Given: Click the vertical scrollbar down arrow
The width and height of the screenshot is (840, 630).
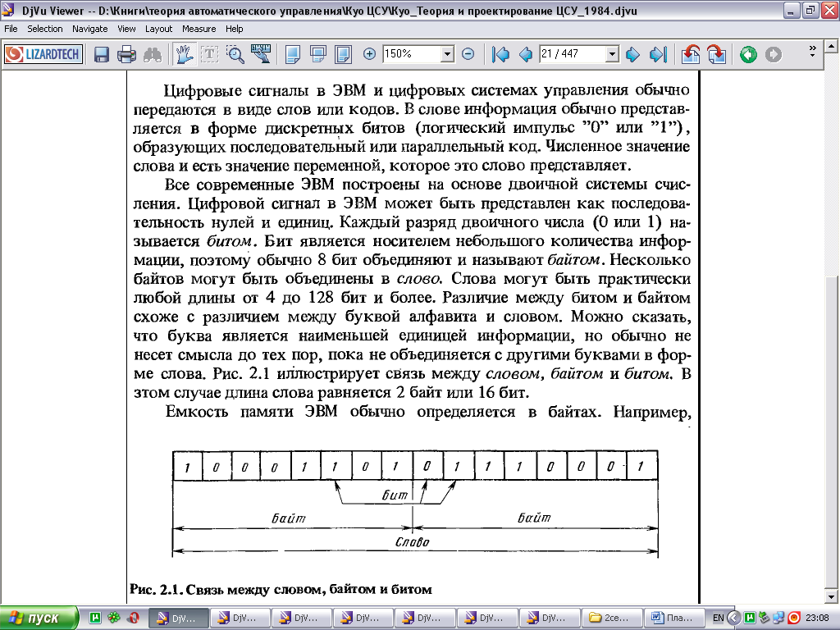Looking at the screenshot, I should (x=832, y=597).
